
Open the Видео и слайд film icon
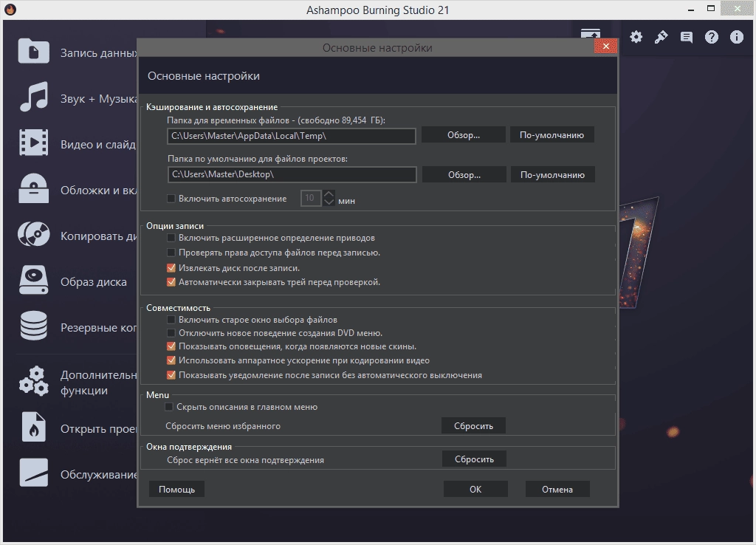click(33, 143)
